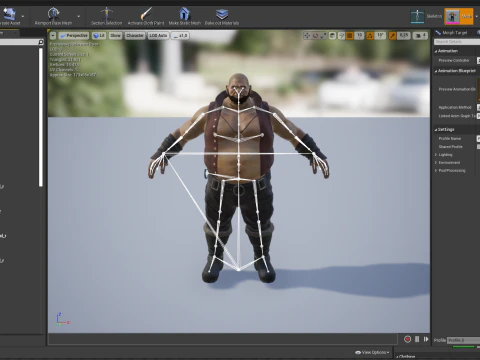This screenshot has width=480, height=360.
Task: Click the Preview Controller label
Action: 454,60
